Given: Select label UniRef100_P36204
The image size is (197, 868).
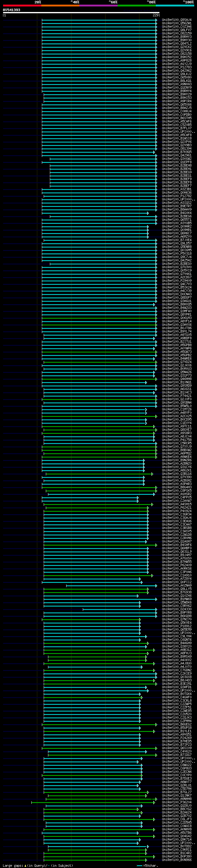Looking at the screenshot, I should tap(176, 802).
